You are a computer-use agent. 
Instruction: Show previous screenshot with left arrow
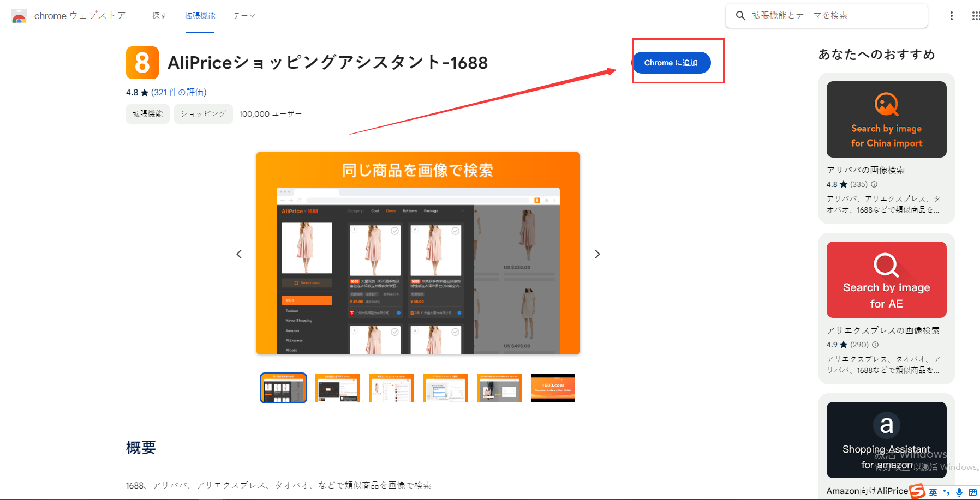pyautogui.click(x=239, y=254)
